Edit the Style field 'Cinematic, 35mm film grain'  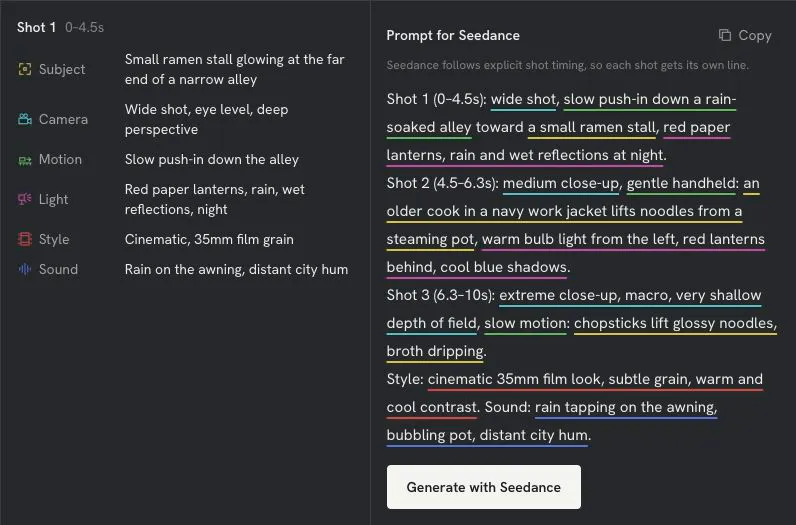209,239
